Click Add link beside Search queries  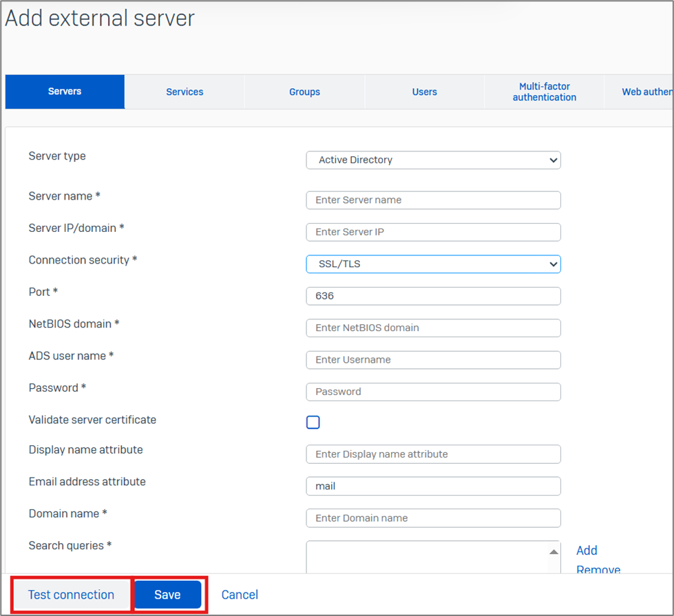(587, 550)
